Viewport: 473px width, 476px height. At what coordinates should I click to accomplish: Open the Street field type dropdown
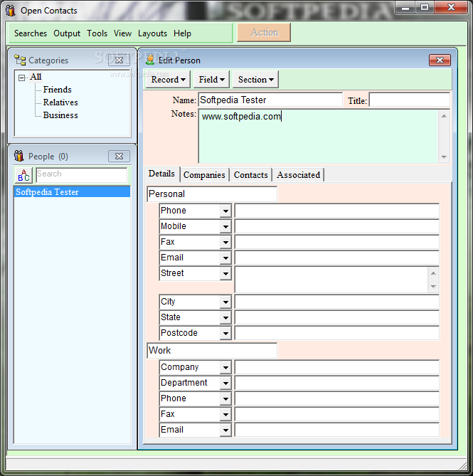point(225,273)
